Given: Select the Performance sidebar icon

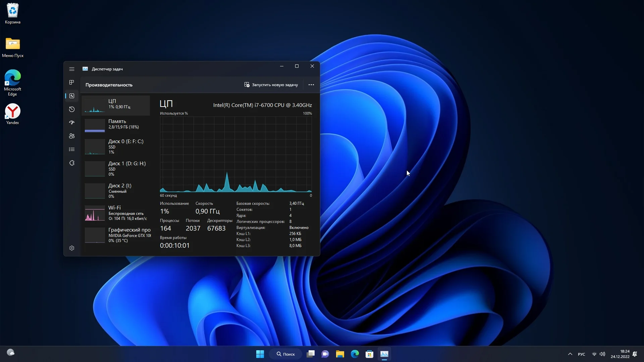Looking at the screenshot, I should [71, 96].
